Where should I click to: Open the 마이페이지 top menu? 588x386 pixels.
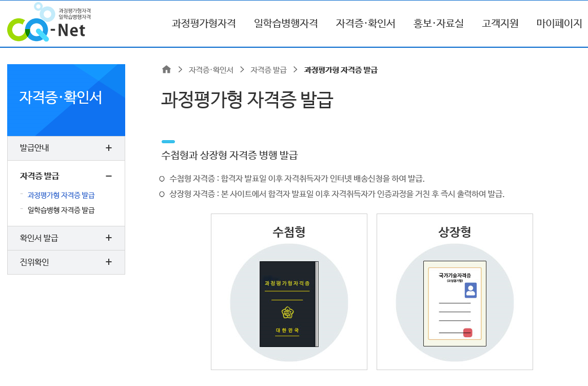559,23
